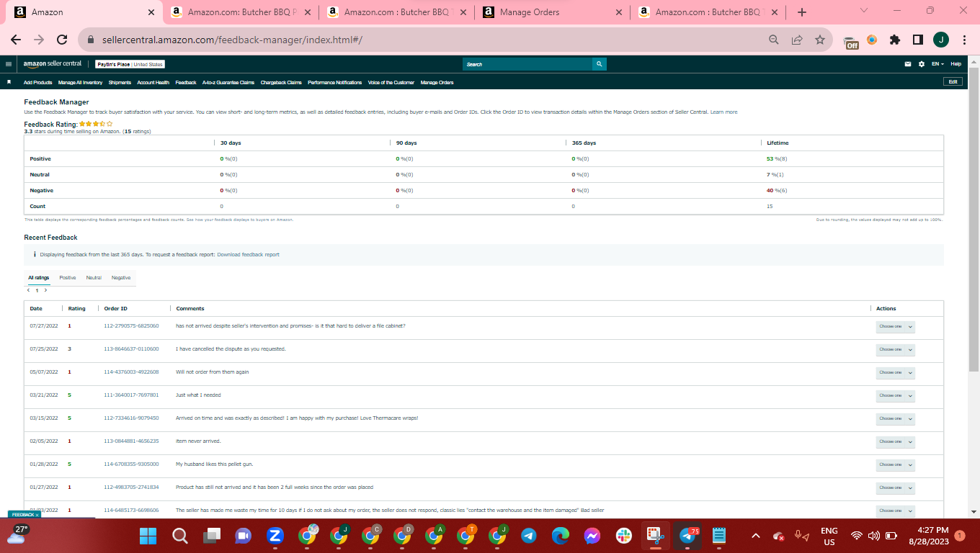
Task: Switch to the first Amazon browser tab
Action: (84, 12)
